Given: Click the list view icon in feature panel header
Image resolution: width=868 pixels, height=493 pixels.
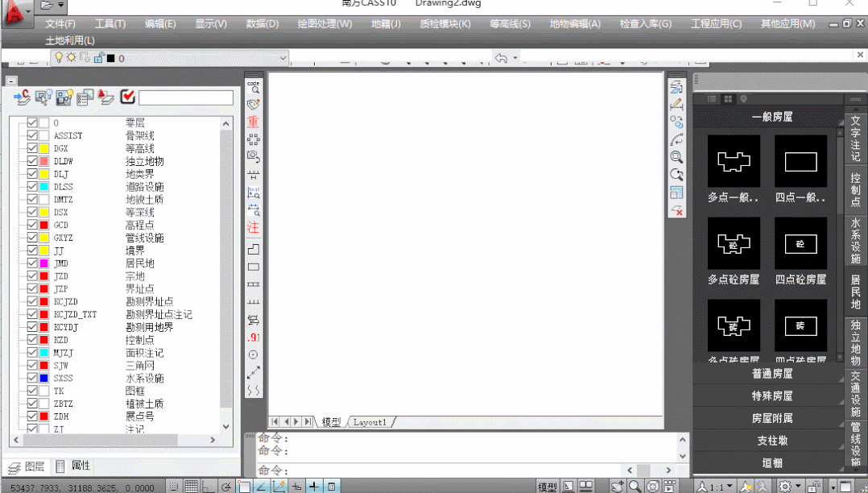Looking at the screenshot, I should tap(712, 98).
